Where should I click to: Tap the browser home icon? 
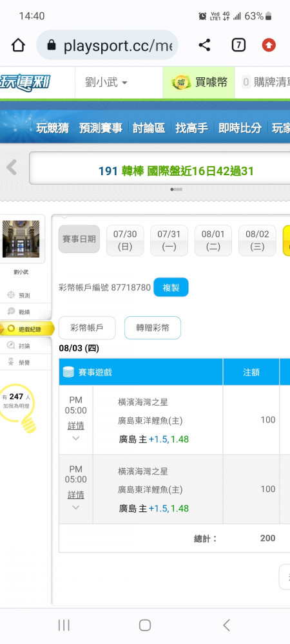pos(18,45)
